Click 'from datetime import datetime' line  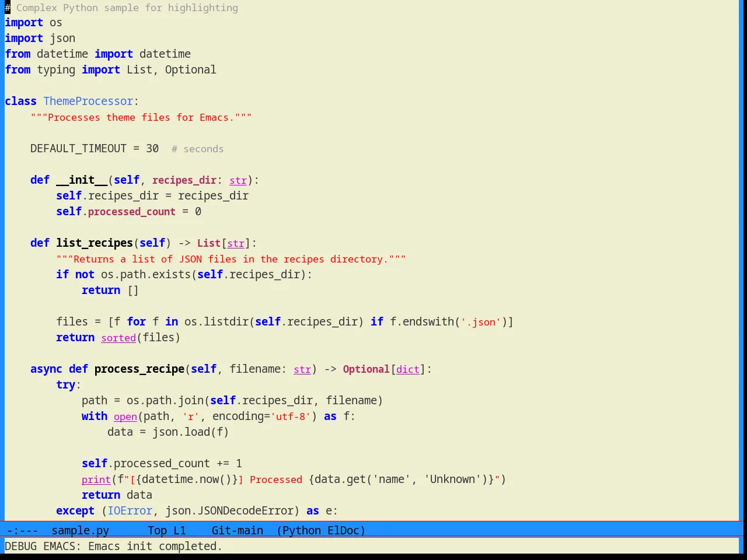click(97, 54)
